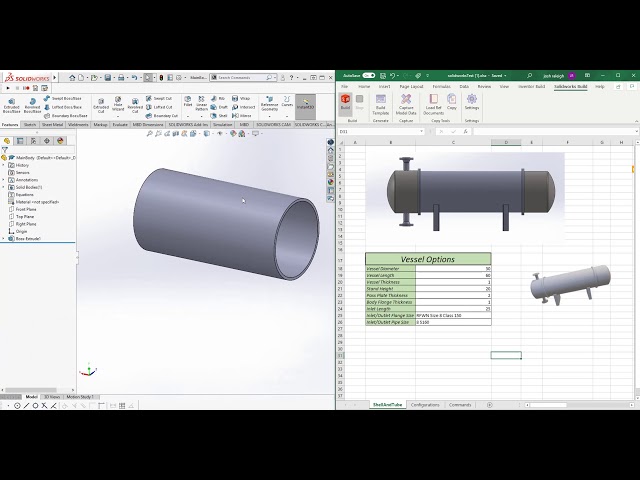The height and width of the screenshot is (480, 640).
Task: Select the Intersect tool
Action: (244, 107)
